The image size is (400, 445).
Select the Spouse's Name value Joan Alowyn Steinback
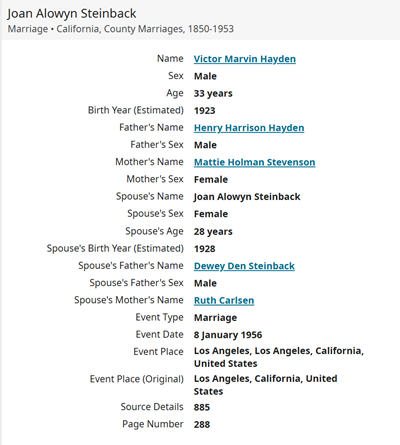[247, 197]
